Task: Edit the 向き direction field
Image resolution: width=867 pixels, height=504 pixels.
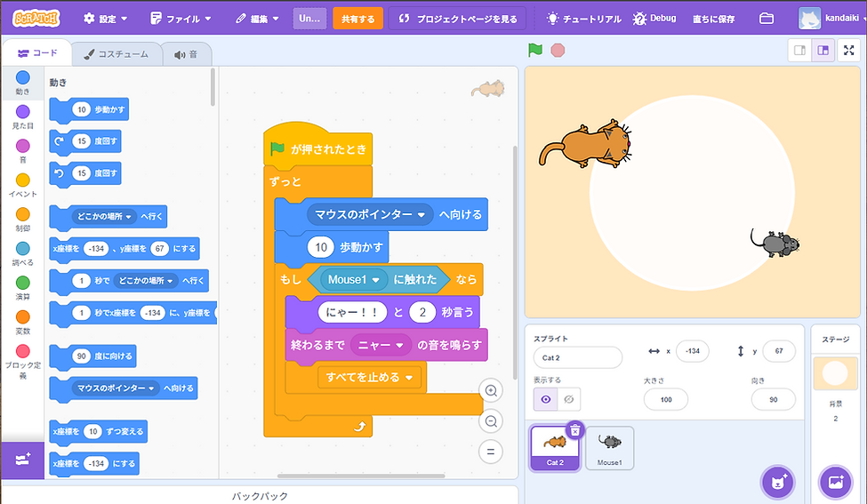Action: click(x=773, y=399)
